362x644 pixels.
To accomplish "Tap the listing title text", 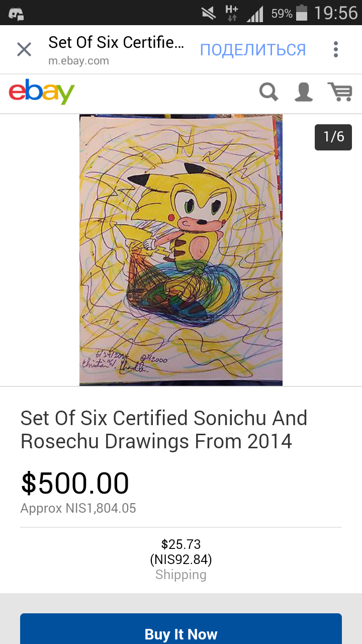I will [164, 430].
